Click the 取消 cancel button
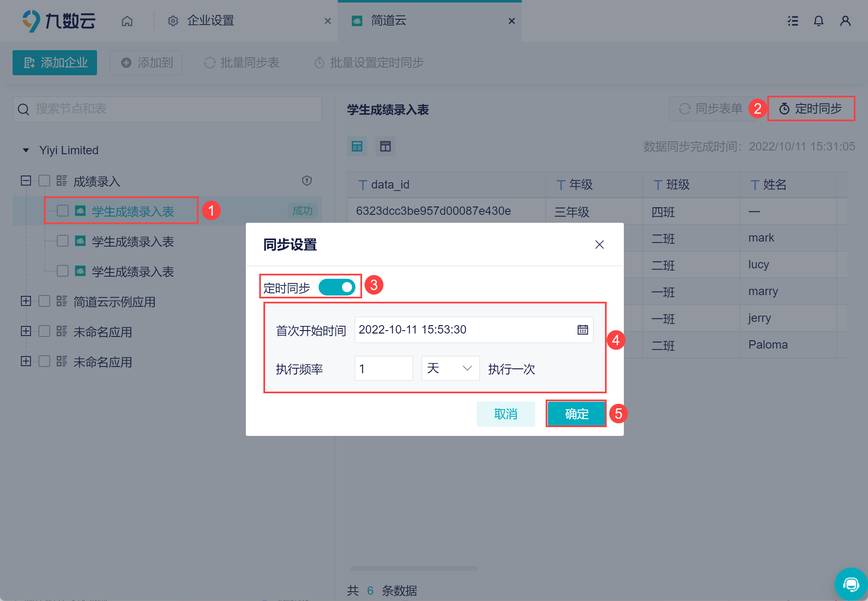 pos(505,414)
